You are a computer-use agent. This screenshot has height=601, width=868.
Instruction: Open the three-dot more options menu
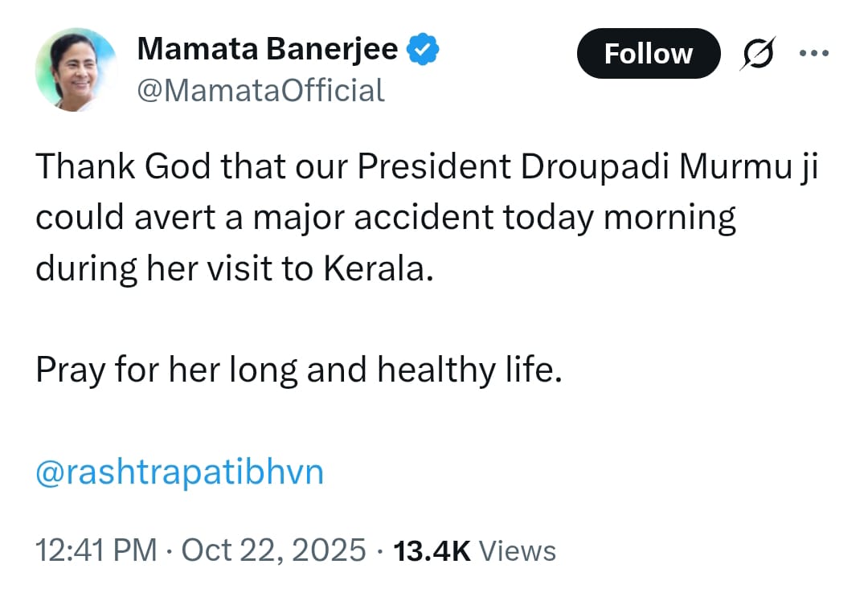pyautogui.click(x=813, y=53)
